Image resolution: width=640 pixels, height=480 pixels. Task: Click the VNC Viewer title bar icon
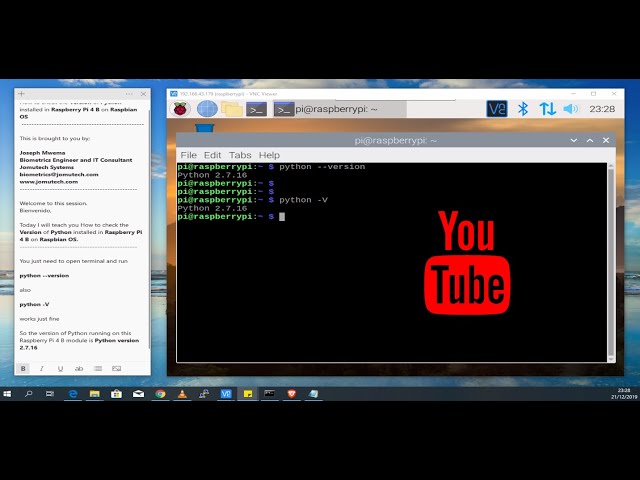coord(173,94)
